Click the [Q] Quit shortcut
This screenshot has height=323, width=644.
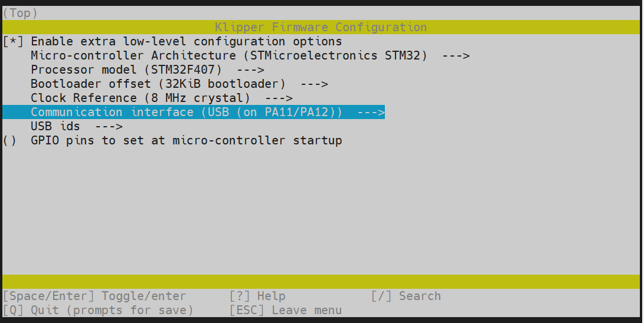tap(98, 311)
